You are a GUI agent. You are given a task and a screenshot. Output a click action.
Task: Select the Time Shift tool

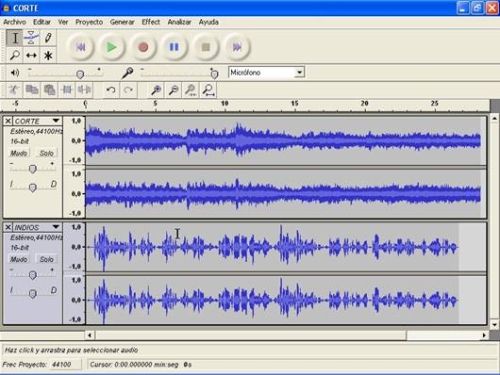point(31,55)
